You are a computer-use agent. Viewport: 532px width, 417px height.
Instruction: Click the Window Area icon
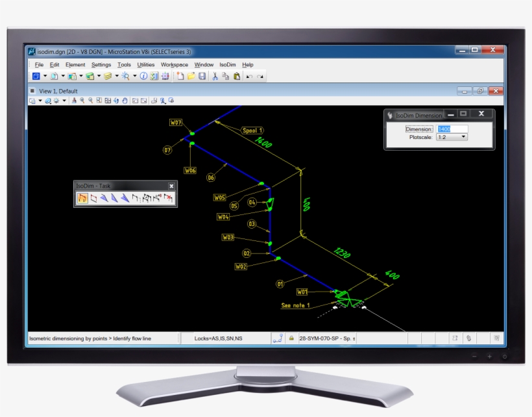(x=99, y=101)
